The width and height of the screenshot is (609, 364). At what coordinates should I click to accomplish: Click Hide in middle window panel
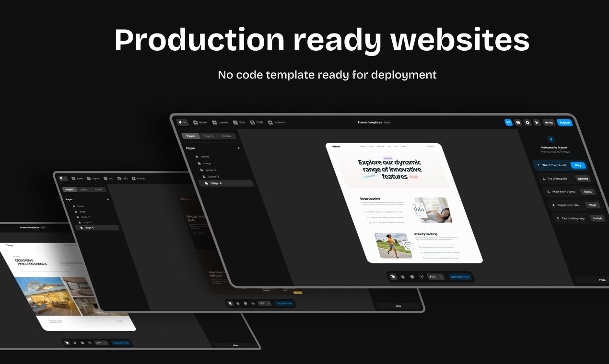[398, 306]
